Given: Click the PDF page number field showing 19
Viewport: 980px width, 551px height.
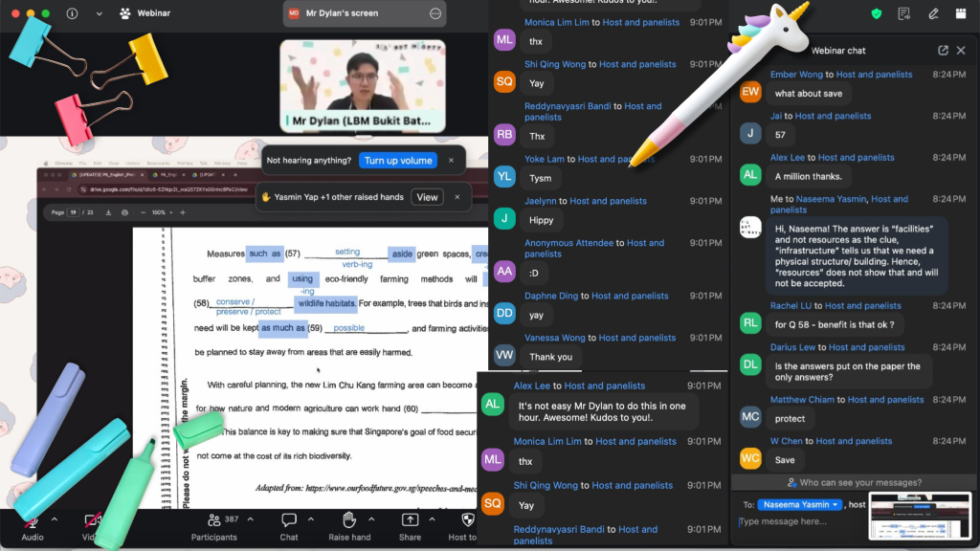Looking at the screenshot, I should 73,212.
